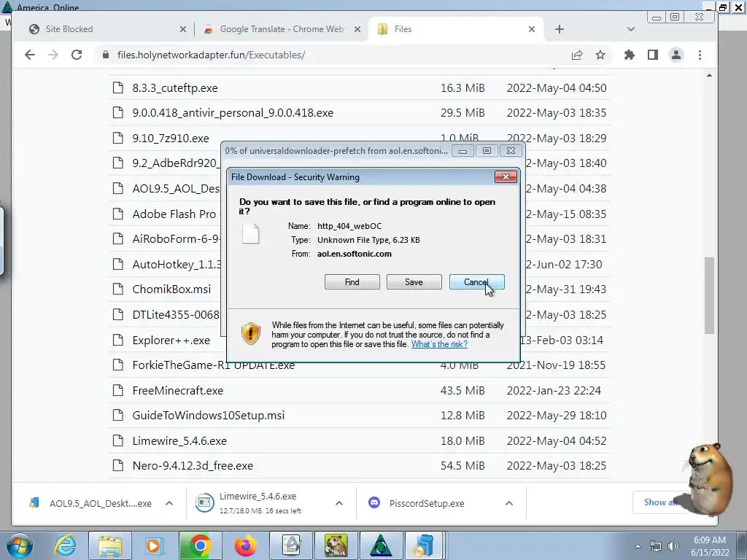Click the Box hamster taskbar icon

336,545
